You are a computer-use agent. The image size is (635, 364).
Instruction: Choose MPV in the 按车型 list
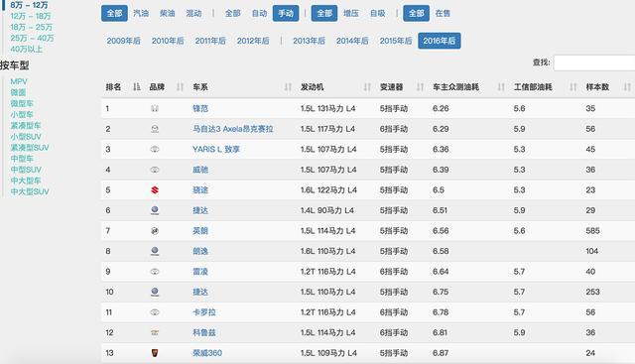click(19, 81)
